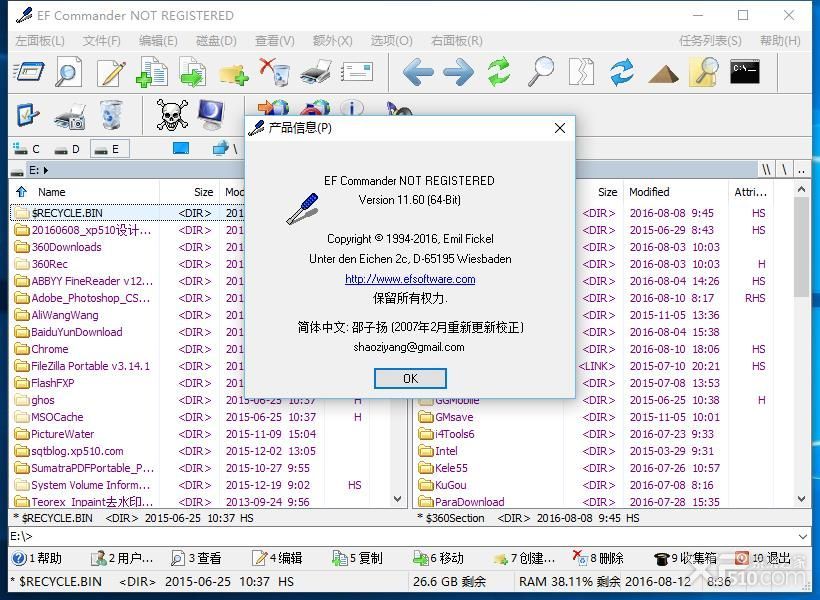Click the F8 删除 function button
This screenshot has height=600, width=820.
(x=598, y=558)
